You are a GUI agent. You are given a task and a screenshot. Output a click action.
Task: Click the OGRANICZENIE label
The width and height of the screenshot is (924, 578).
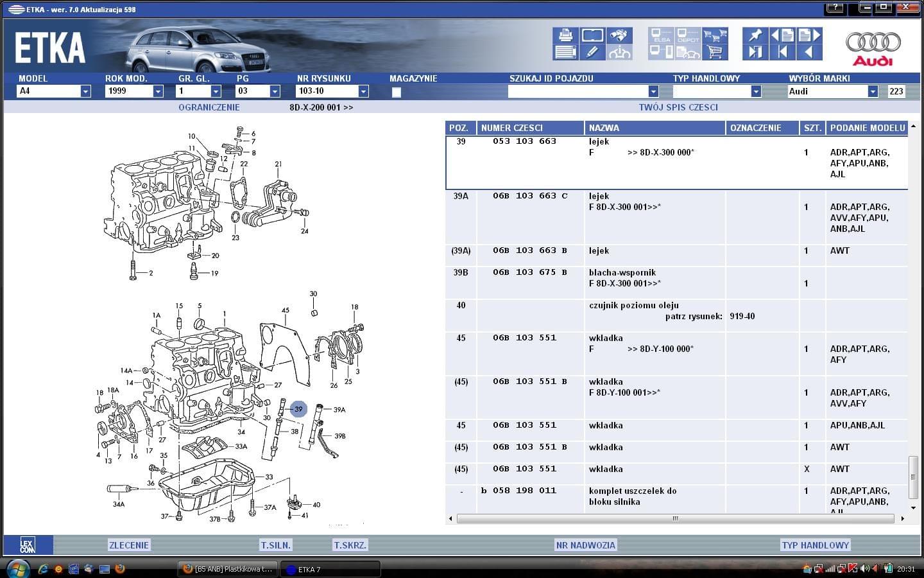click(209, 107)
